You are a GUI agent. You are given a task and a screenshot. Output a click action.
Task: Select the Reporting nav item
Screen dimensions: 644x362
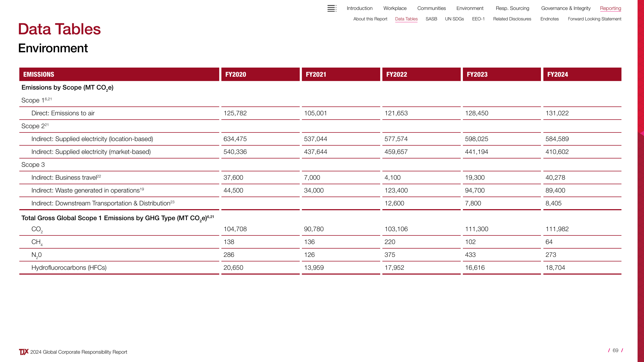coord(610,8)
